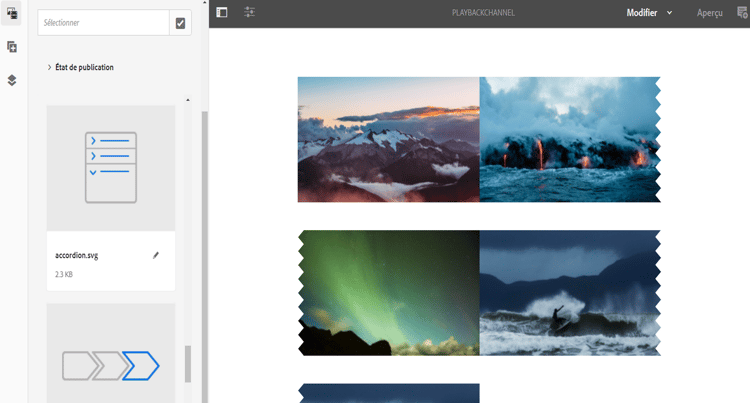Click the side panel outer scrollbar
Viewport: 750px width, 403px height.
[205, 257]
